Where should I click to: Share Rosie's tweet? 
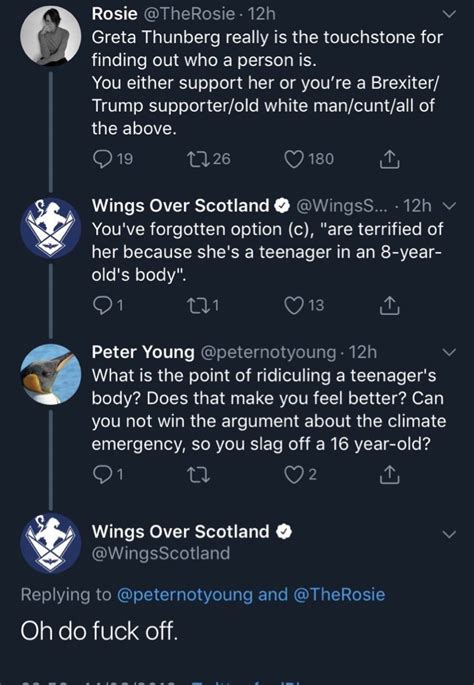click(x=389, y=159)
